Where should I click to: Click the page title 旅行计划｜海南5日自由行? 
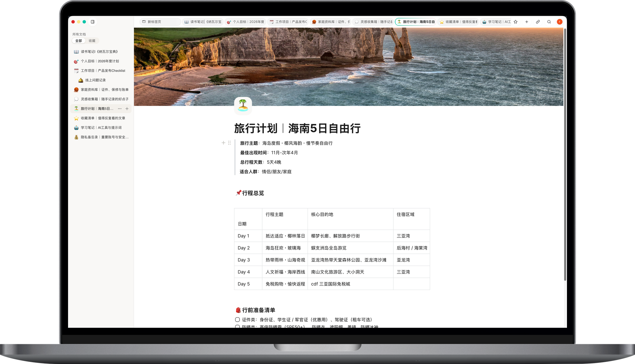tap(297, 128)
